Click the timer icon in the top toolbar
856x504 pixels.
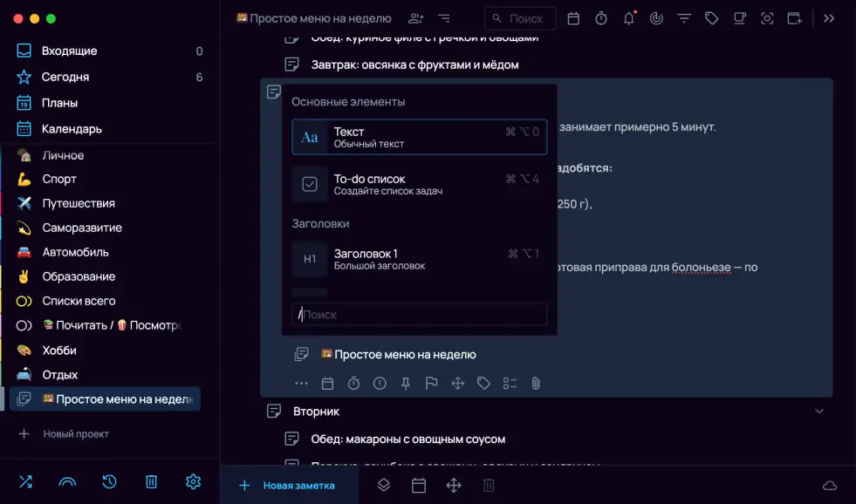[x=601, y=18]
